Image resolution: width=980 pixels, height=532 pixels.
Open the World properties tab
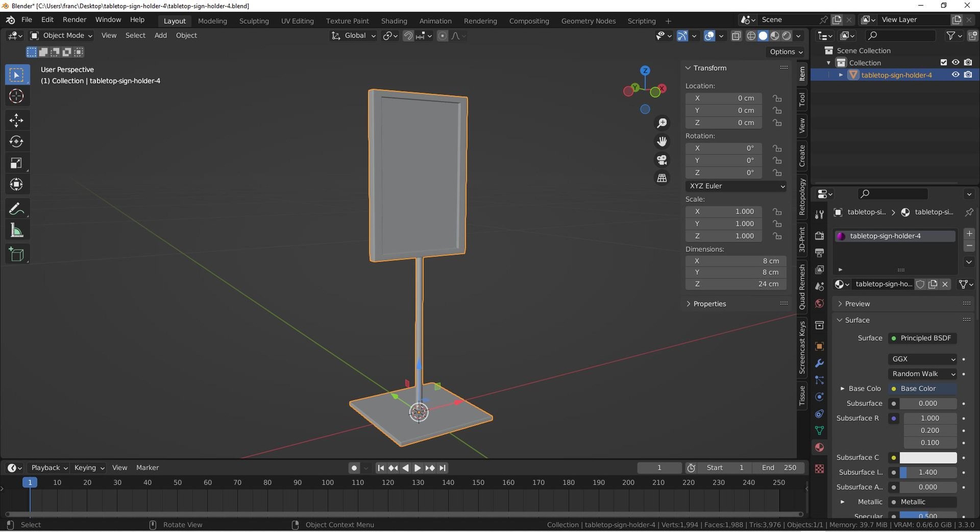click(x=819, y=303)
